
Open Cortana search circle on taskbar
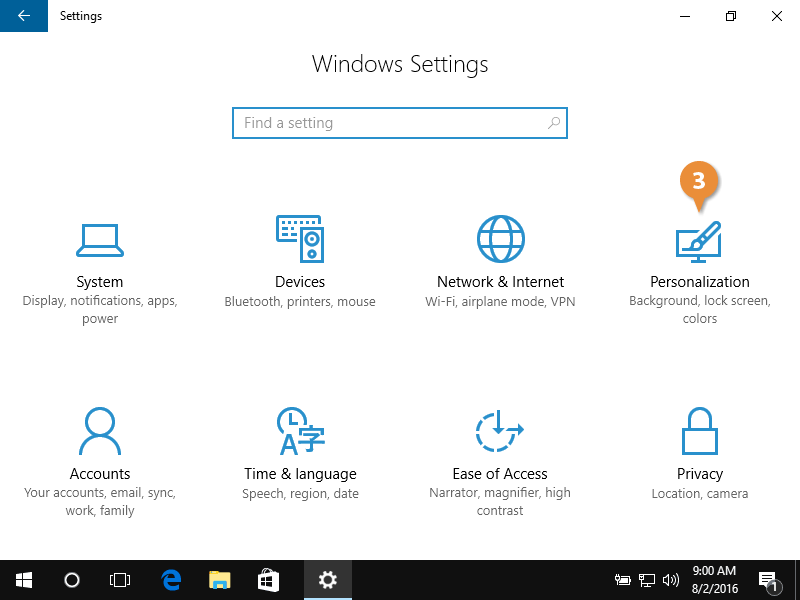click(x=72, y=580)
